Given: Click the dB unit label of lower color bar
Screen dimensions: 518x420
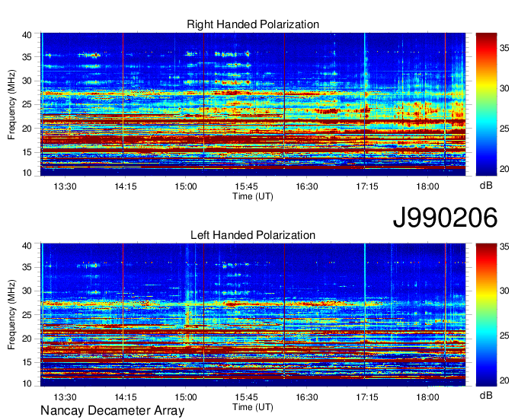Looking at the screenshot, I should pyautogui.click(x=486, y=396).
